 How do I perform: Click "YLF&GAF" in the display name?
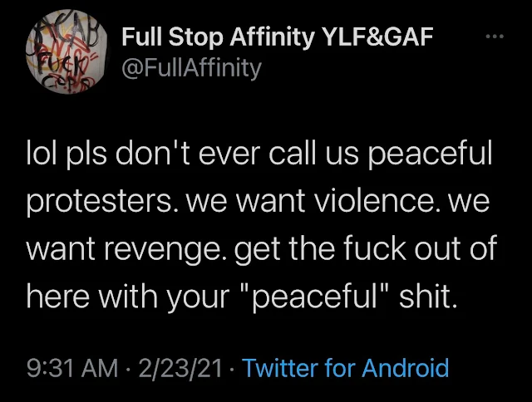click(377, 37)
